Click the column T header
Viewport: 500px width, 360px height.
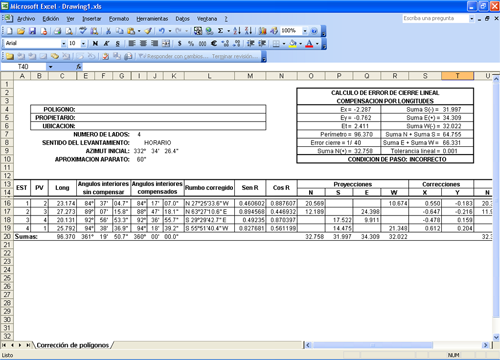(457, 76)
